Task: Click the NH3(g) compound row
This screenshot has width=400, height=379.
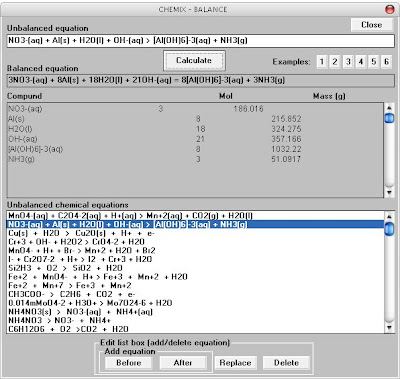Action: tap(195, 159)
